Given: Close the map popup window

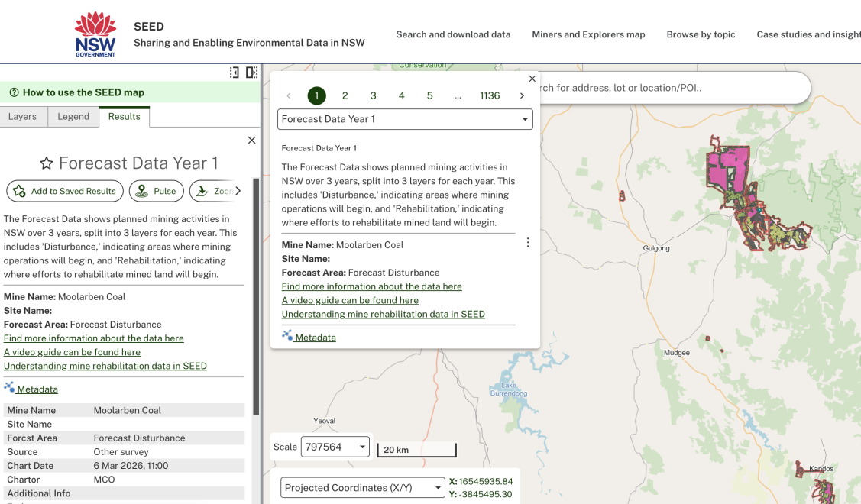Looking at the screenshot, I should 532,79.
